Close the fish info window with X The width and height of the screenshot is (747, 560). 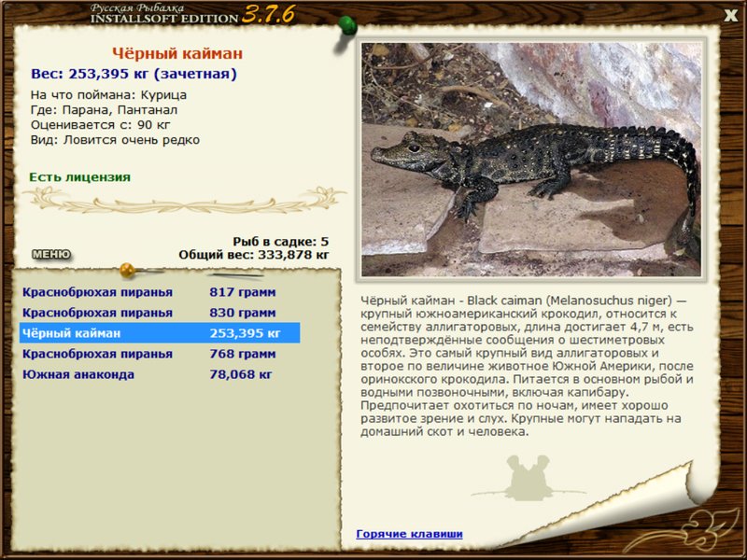coord(731,16)
